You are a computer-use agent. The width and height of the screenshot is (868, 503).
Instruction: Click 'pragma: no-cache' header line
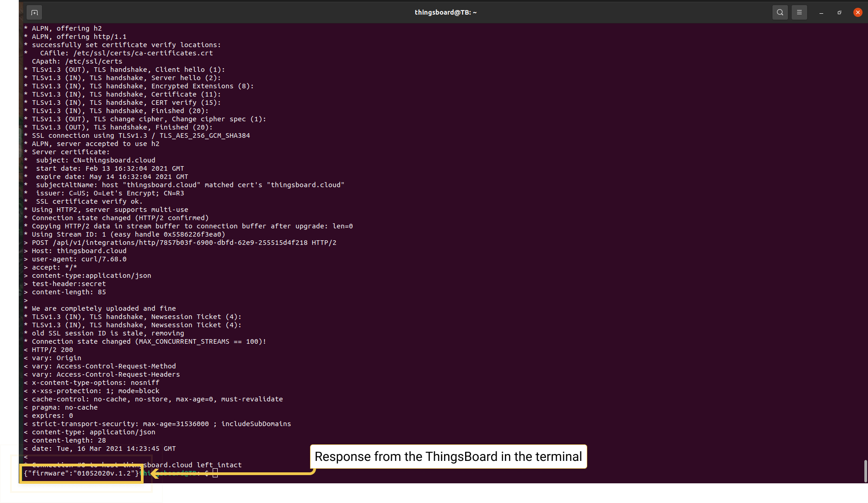click(x=61, y=407)
